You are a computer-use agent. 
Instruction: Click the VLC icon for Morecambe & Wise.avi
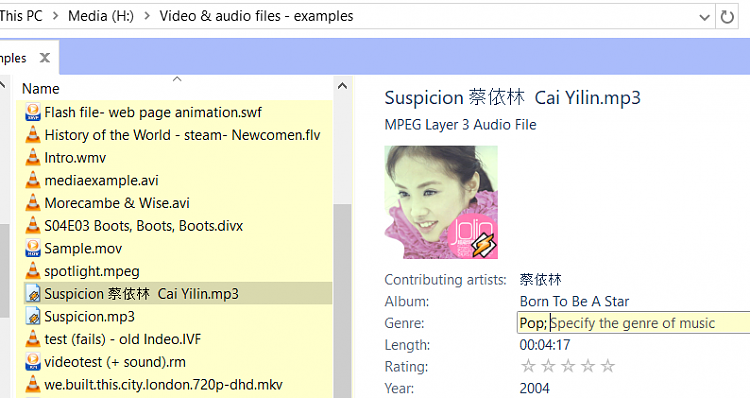pyautogui.click(x=33, y=203)
